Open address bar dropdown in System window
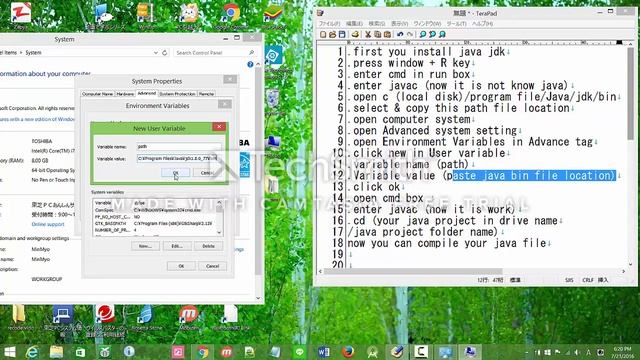This screenshot has height=360, width=640. pyautogui.click(x=156, y=53)
